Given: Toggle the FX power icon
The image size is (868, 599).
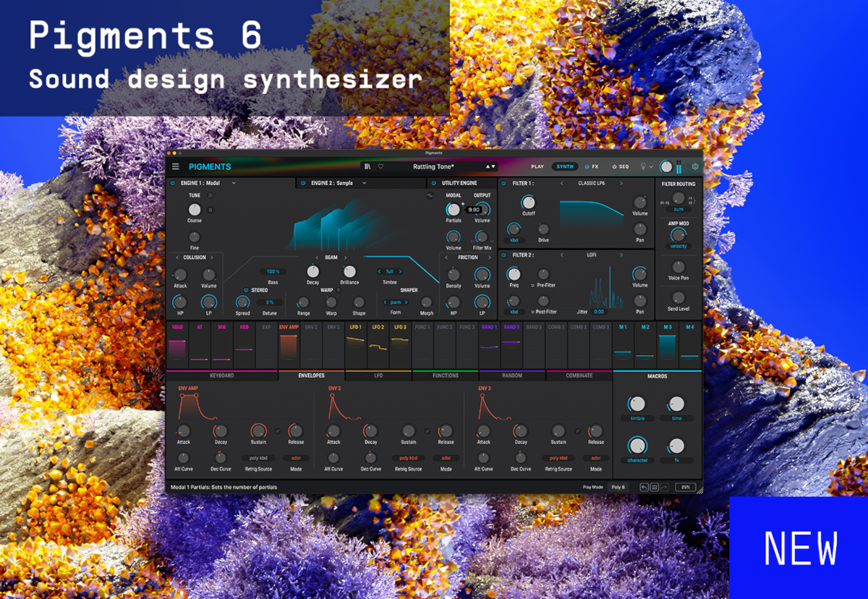Looking at the screenshot, I should pyautogui.click(x=587, y=166).
